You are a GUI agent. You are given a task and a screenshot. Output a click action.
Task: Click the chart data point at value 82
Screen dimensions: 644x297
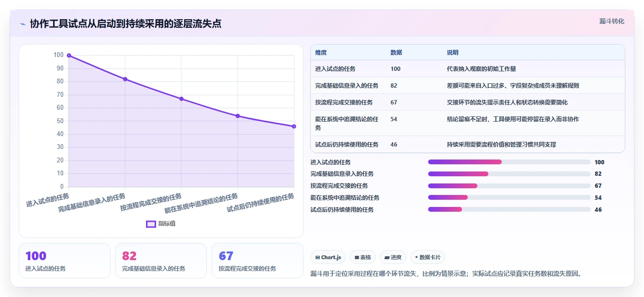125,79
